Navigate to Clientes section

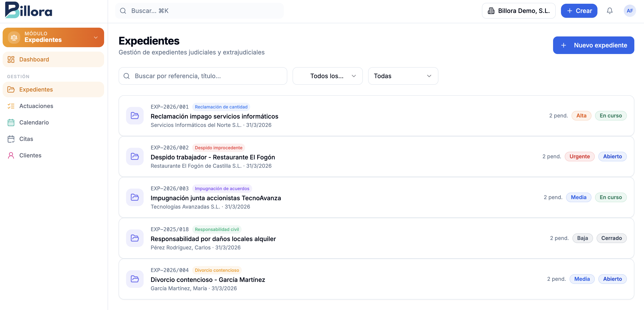click(x=30, y=155)
